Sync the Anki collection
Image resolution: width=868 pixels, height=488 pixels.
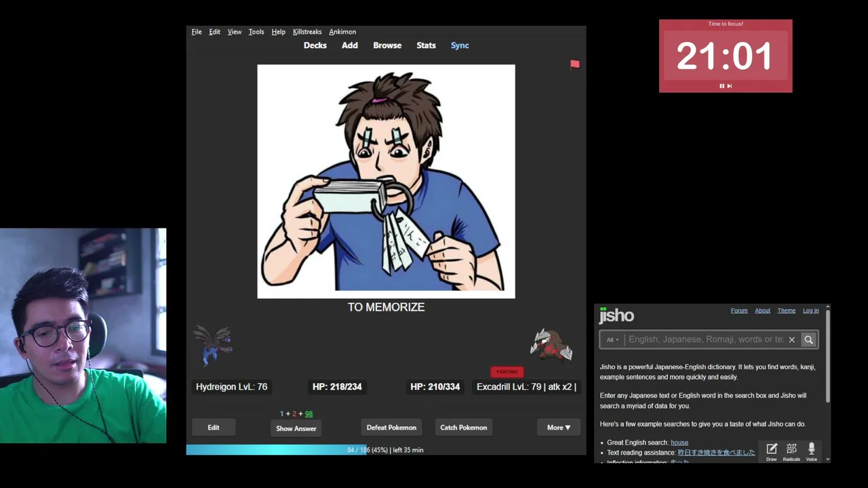tap(460, 45)
